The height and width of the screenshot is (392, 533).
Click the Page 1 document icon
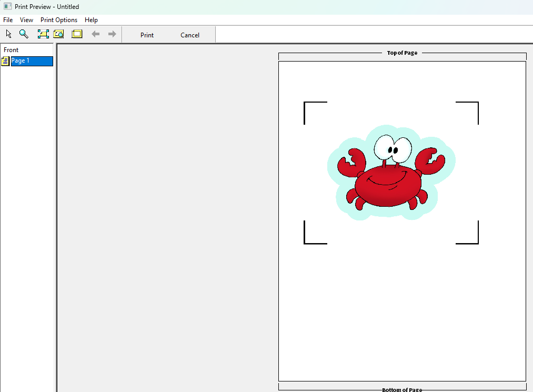point(5,61)
